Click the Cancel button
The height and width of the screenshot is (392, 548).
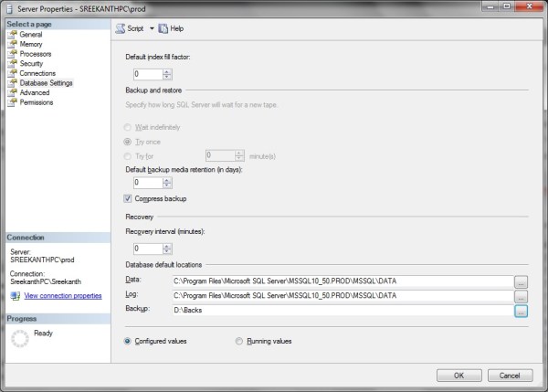[510, 375]
